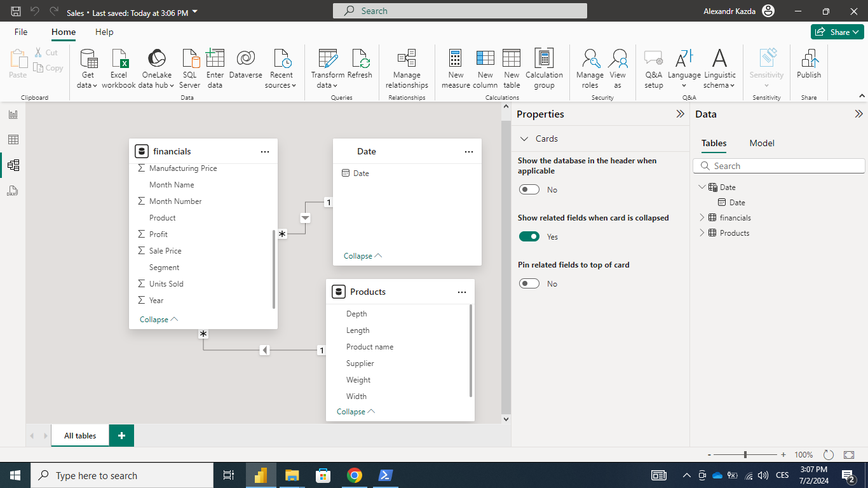Collapse the Date table in Data pane

click(702, 187)
